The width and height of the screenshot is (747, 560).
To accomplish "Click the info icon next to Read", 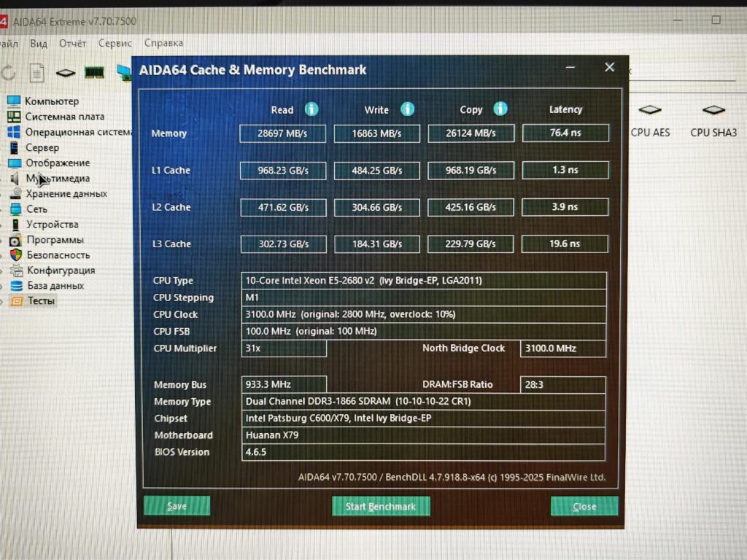I will point(311,109).
